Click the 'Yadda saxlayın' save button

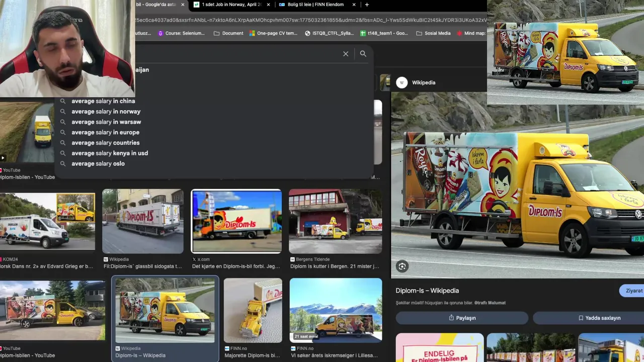589,318
